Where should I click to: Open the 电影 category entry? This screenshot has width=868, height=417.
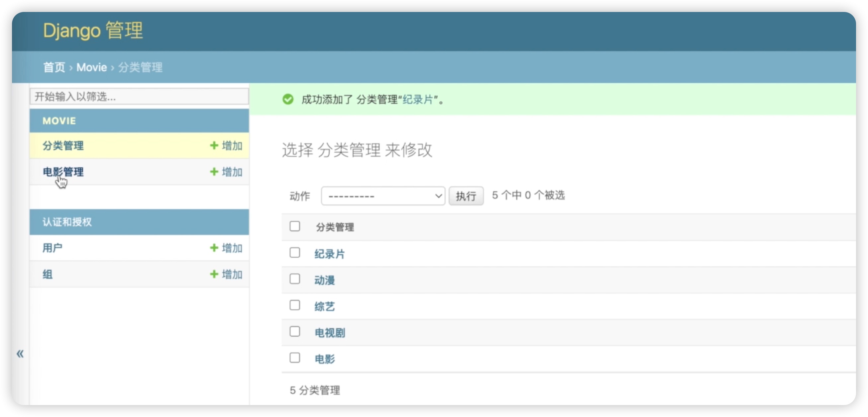pyautogui.click(x=324, y=359)
